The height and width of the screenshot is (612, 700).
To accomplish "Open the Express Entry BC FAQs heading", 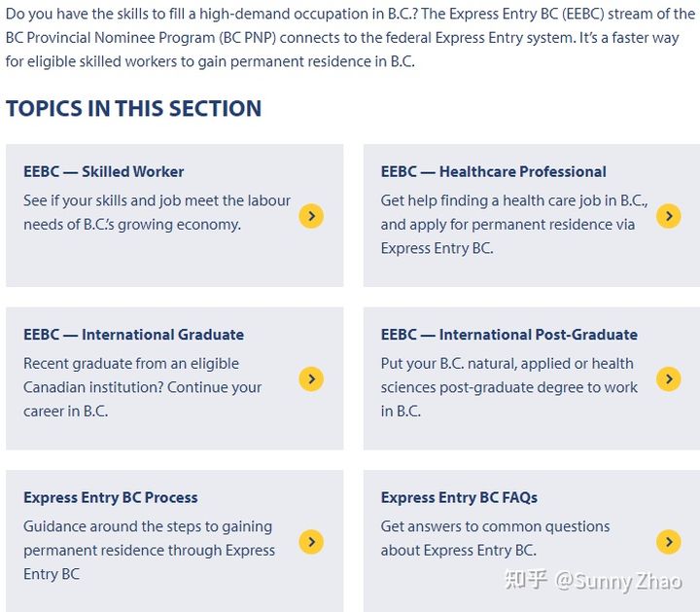I will [459, 498].
